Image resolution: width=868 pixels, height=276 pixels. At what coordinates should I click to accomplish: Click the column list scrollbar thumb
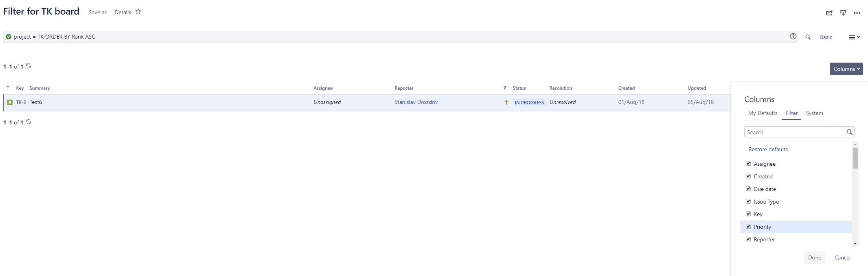coord(855,158)
